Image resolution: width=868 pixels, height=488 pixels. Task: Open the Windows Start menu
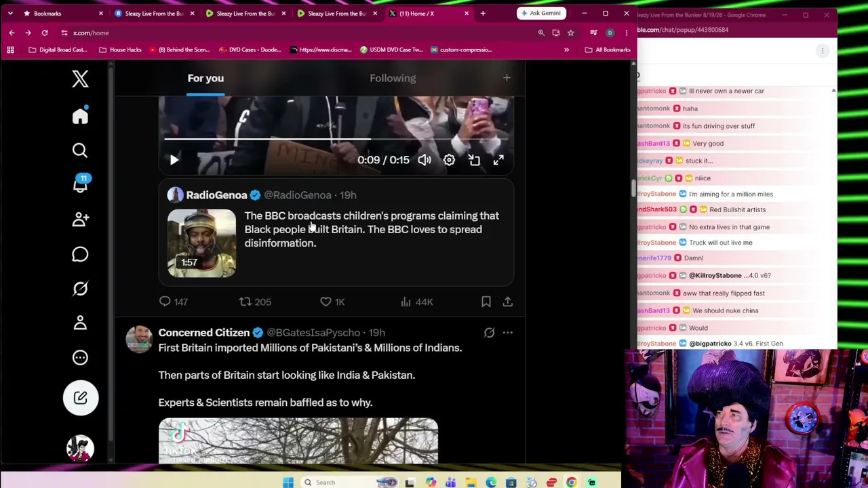pos(288,483)
